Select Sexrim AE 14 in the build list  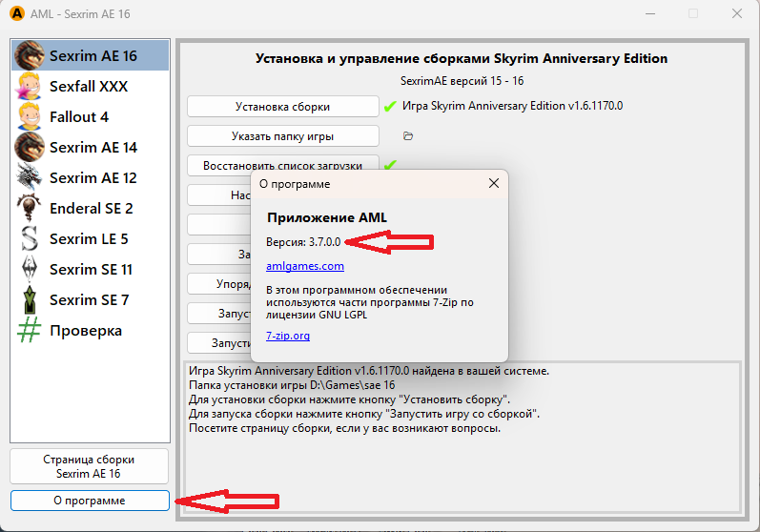(x=92, y=147)
